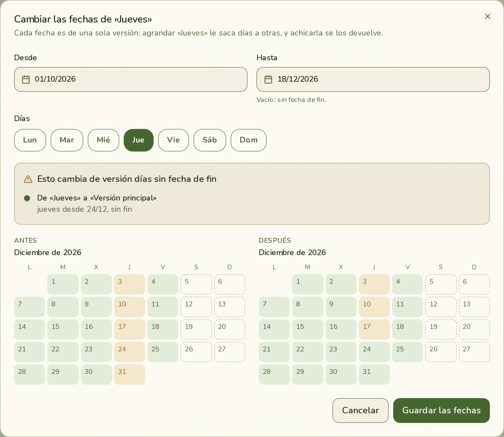Select day 31 in the Antes calendar
This screenshot has height=437, width=504.
130,374
